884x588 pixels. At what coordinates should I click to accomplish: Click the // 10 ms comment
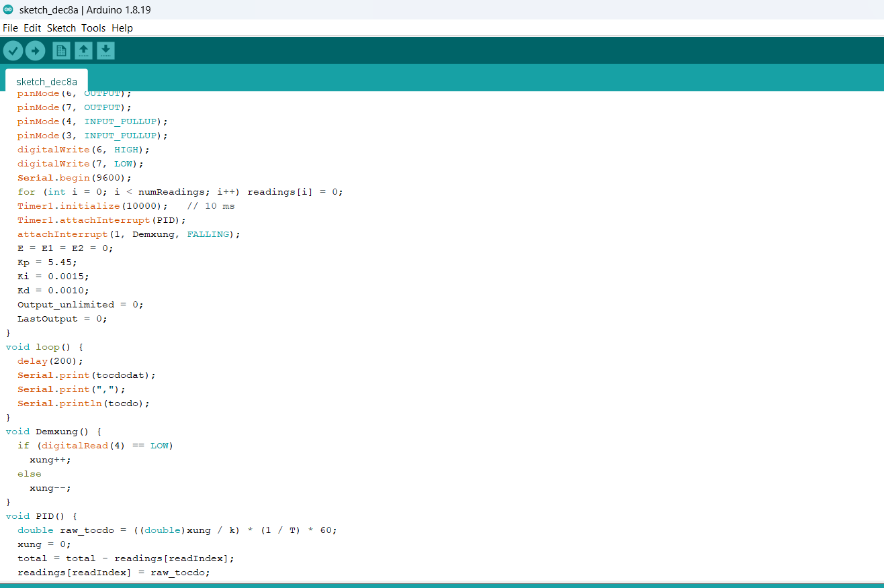point(211,206)
